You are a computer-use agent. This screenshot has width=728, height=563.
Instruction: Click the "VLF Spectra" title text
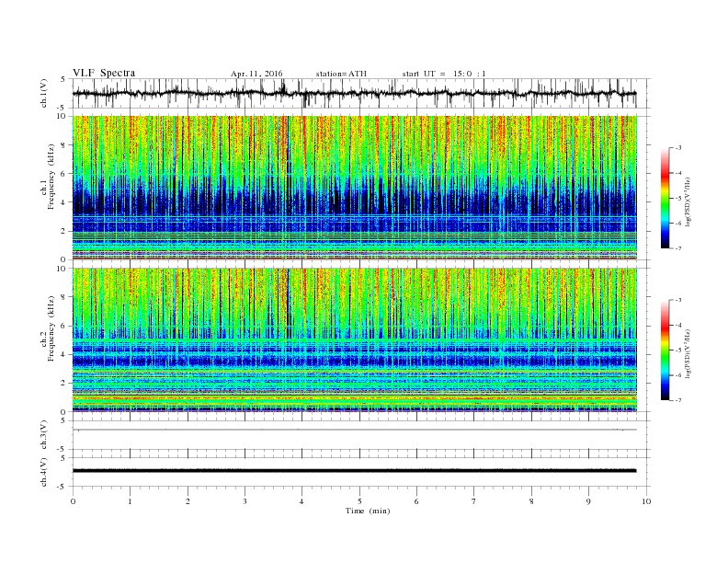[x=104, y=73]
